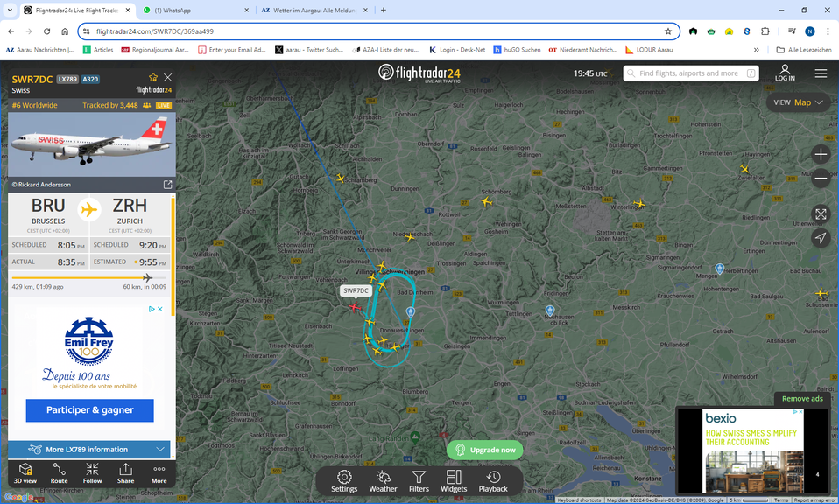
Task: Open the Chrome three-dot menu
Action: (828, 31)
